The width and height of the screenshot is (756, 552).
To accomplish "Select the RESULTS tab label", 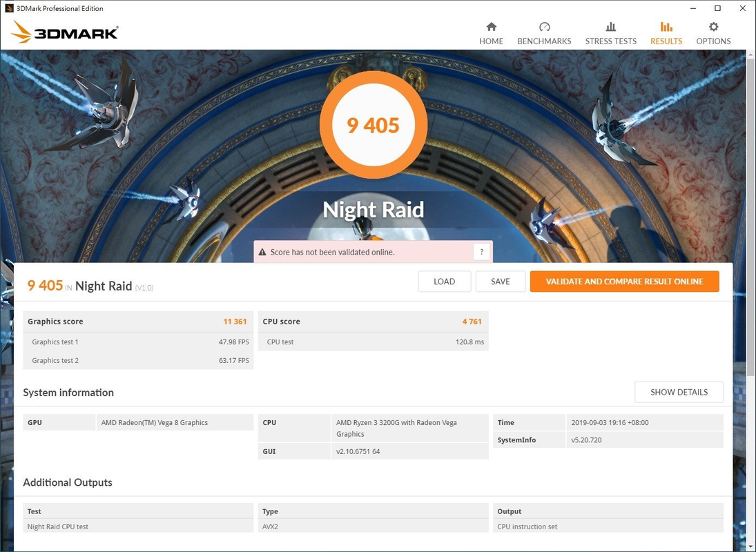I will [x=666, y=41].
